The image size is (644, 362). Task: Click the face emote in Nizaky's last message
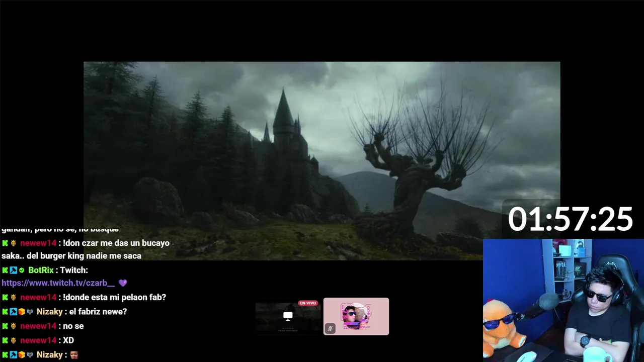point(74,355)
